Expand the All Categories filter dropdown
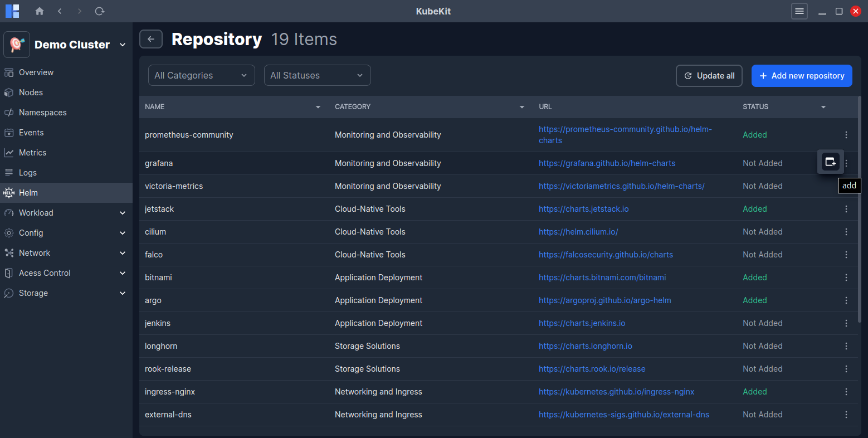The image size is (868, 438). 201,75
